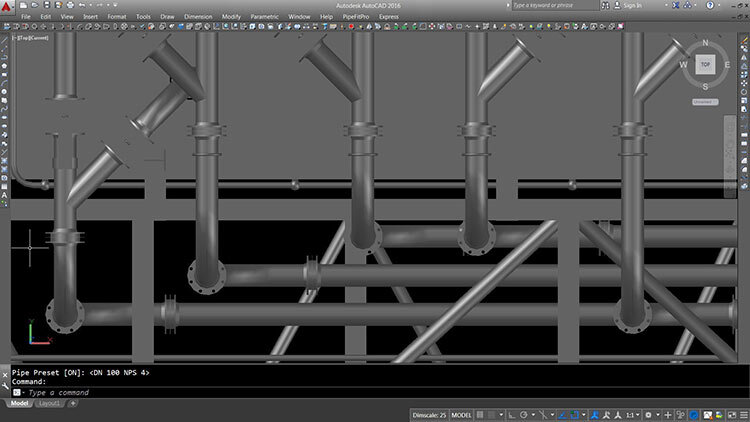Image resolution: width=750 pixels, height=422 pixels.
Task: Click the workspace switching gear icon
Action: click(x=649, y=414)
